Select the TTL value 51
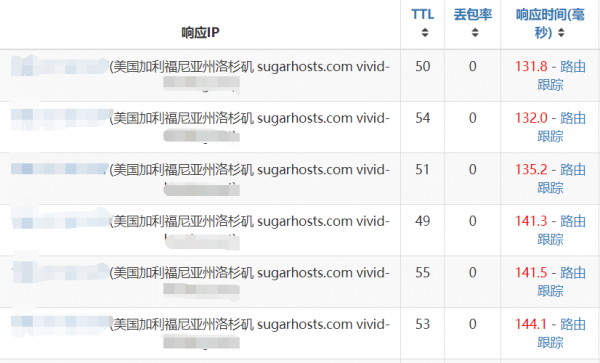 click(x=423, y=169)
